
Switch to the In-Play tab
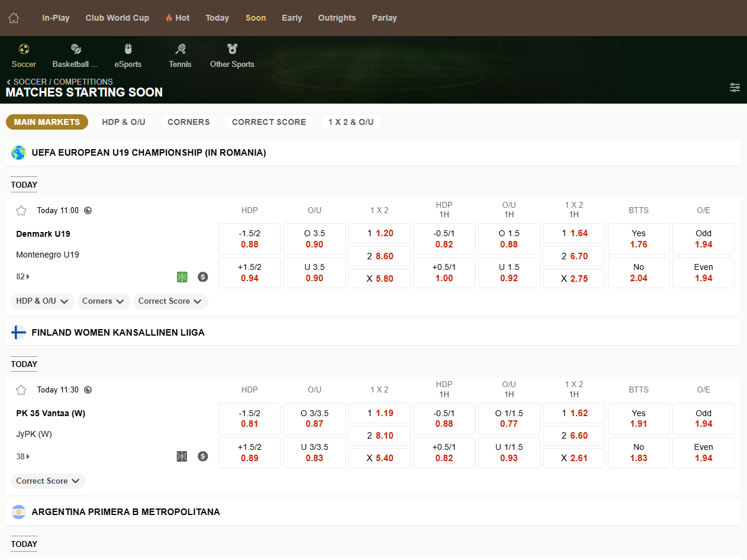pos(56,18)
